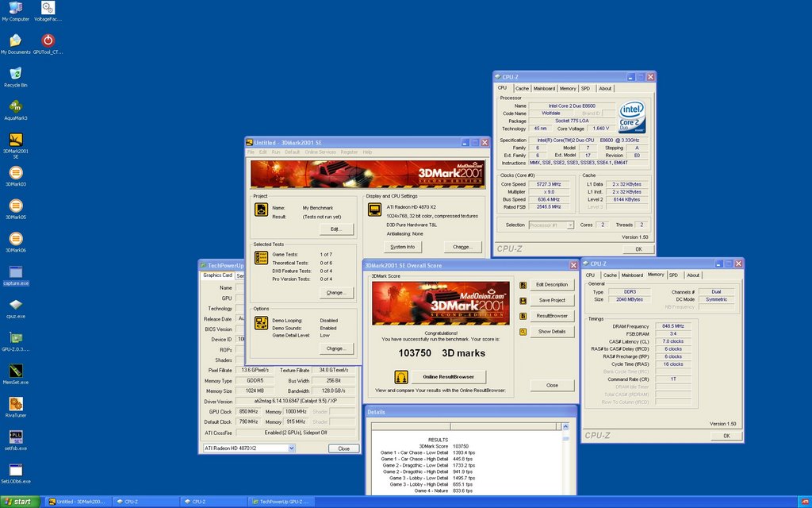This screenshot has width=812, height=508.
Task: Click the magnifier icon beside Show Details
Action: [523, 332]
